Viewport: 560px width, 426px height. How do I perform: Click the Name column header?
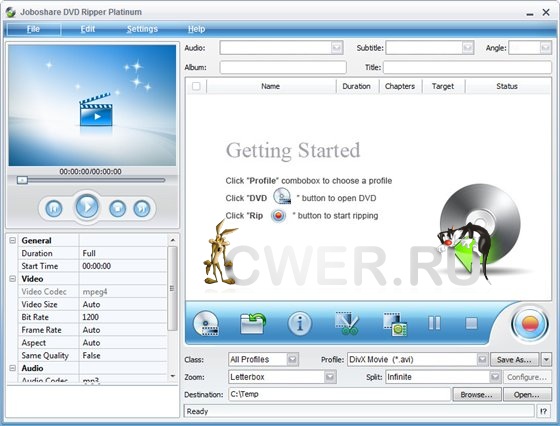click(271, 86)
